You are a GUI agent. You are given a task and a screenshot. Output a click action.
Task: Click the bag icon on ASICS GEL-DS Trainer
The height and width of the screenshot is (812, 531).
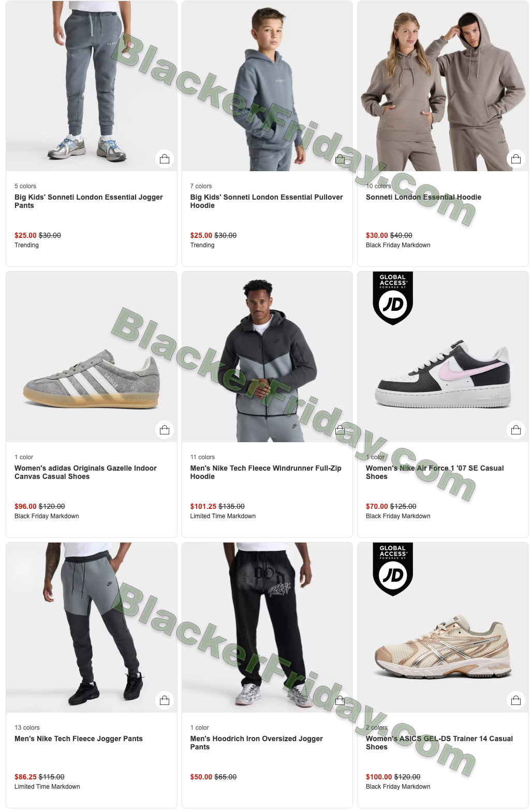516,700
